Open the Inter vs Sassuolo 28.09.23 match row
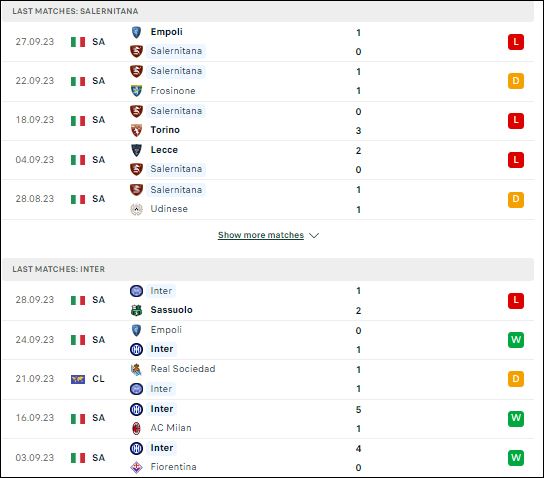 tap(268, 300)
